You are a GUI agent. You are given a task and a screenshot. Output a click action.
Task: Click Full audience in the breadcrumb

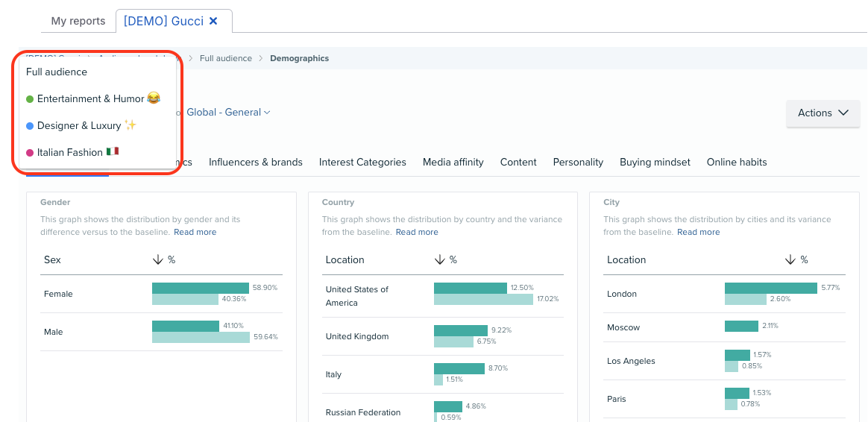coord(226,58)
